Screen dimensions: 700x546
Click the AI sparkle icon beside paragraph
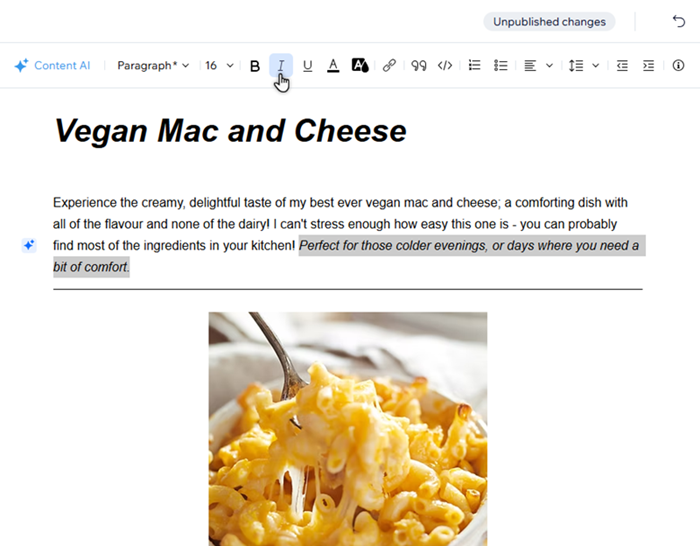[29, 245]
